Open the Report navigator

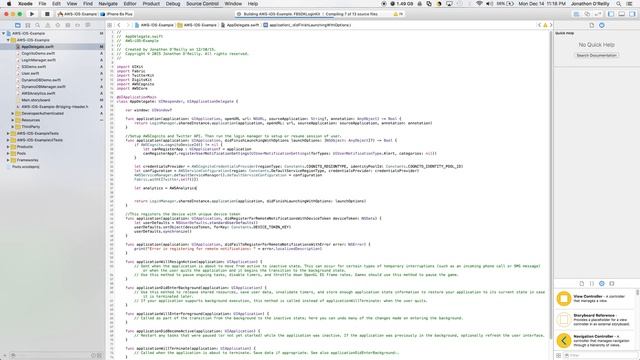point(88,25)
